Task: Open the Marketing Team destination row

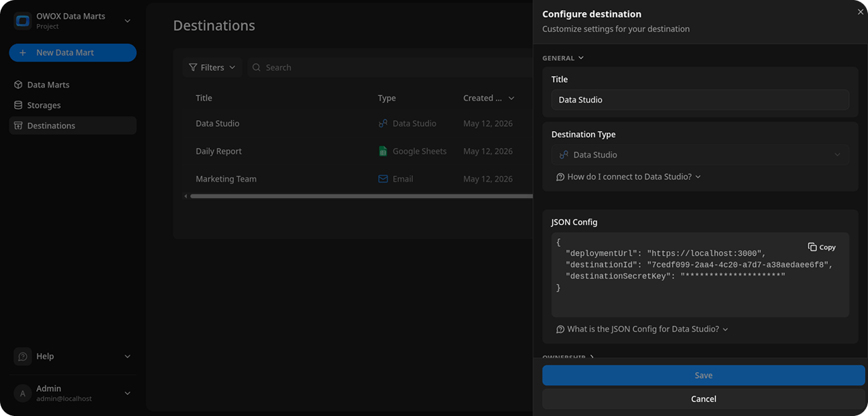Action: click(x=358, y=179)
